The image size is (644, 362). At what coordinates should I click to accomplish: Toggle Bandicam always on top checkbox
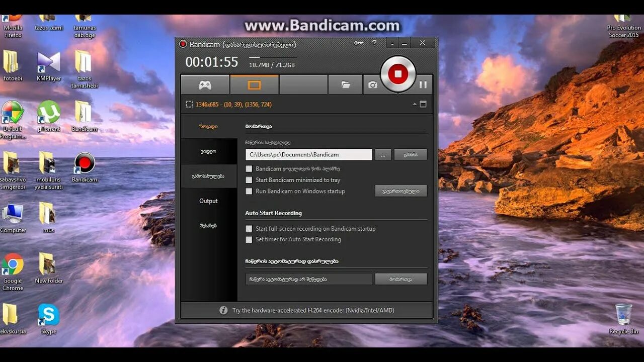pyautogui.click(x=249, y=169)
